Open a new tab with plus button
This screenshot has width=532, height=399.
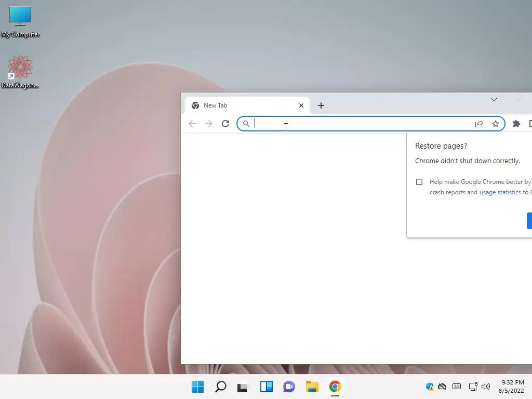pyautogui.click(x=321, y=105)
